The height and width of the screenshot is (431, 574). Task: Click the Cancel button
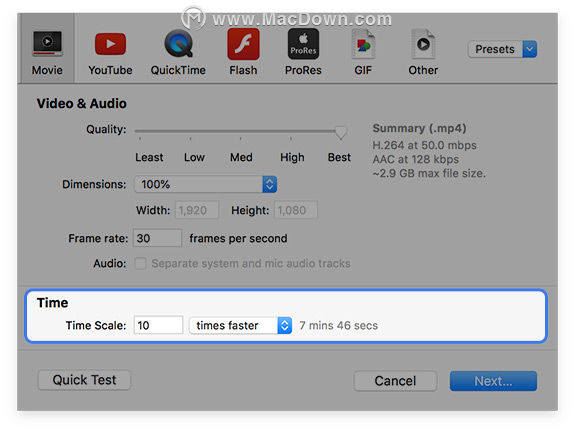395,381
